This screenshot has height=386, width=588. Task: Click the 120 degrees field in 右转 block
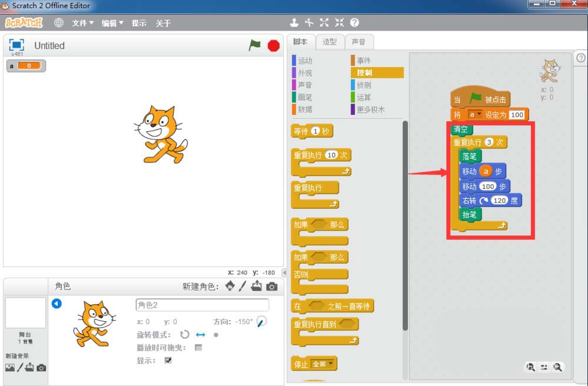click(x=499, y=201)
